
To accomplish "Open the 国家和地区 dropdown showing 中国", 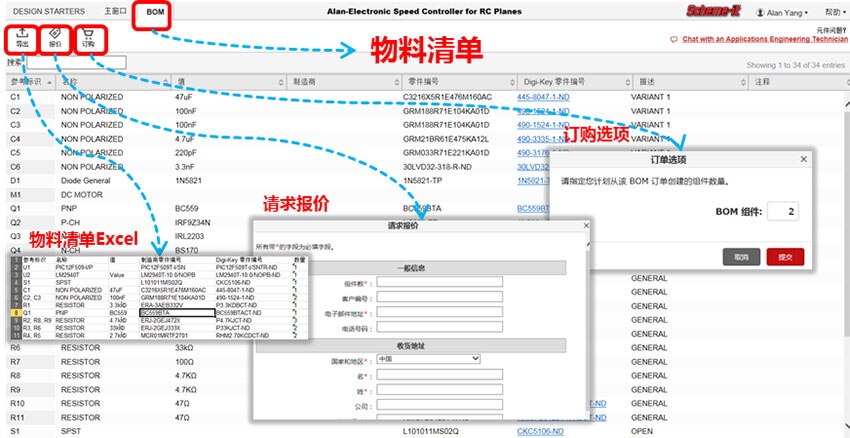I will pos(429,359).
